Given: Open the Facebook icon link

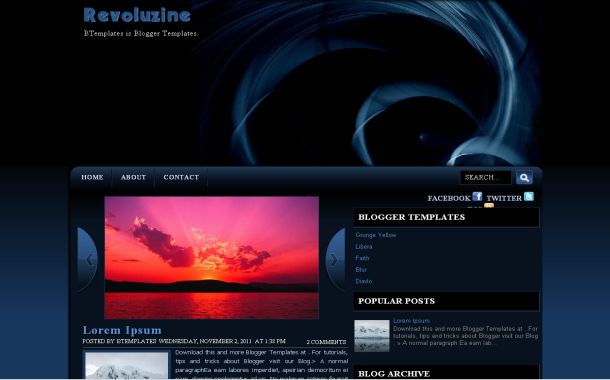Looking at the screenshot, I should pyautogui.click(x=477, y=196).
